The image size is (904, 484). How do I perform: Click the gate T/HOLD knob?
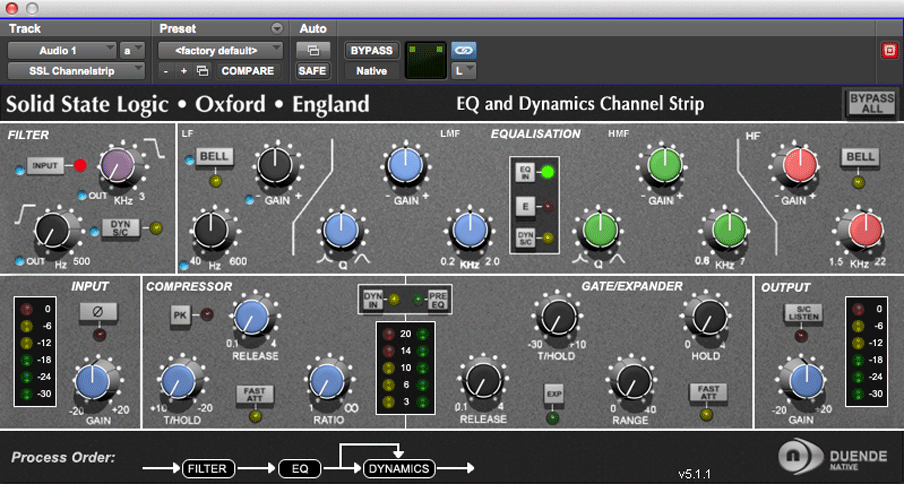coord(558,317)
